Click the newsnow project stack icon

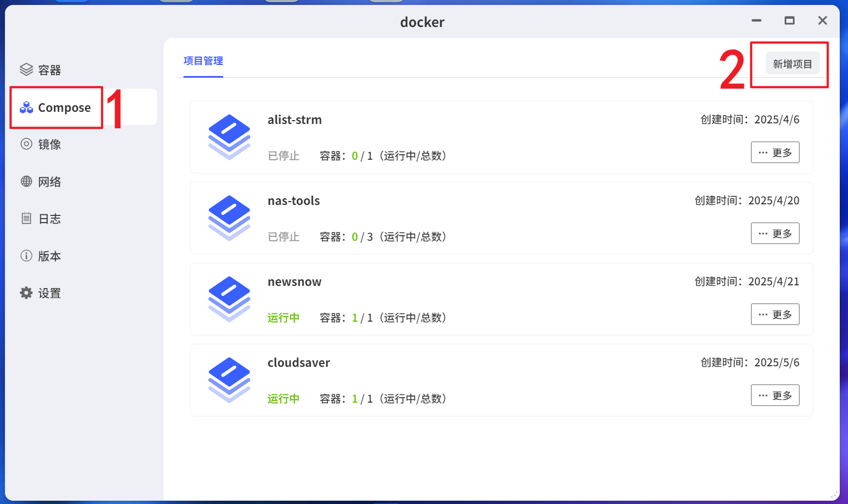click(x=229, y=299)
